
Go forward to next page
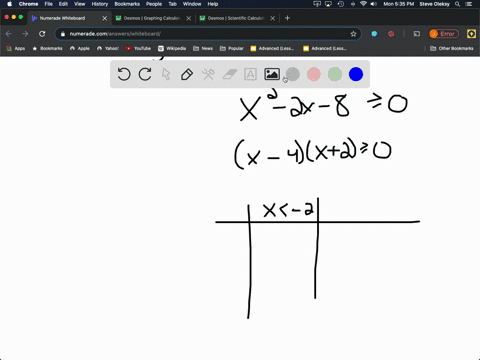[25, 34]
